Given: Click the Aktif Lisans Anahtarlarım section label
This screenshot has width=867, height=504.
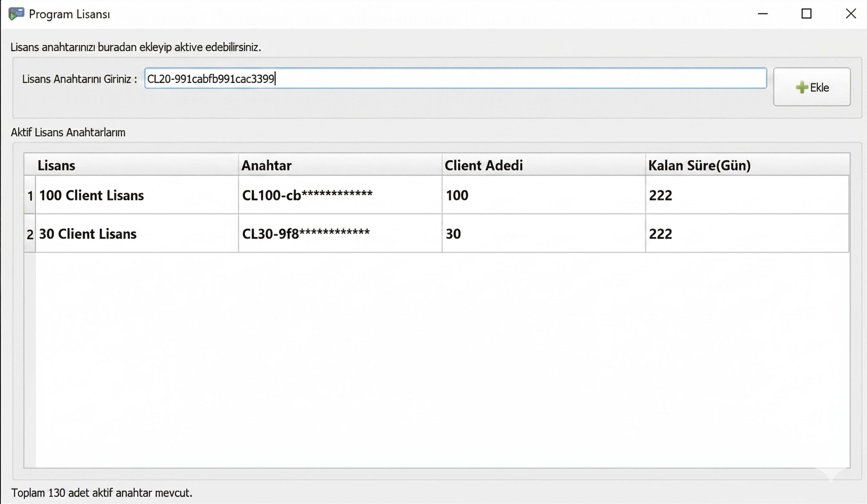Looking at the screenshot, I should point(68,132).
